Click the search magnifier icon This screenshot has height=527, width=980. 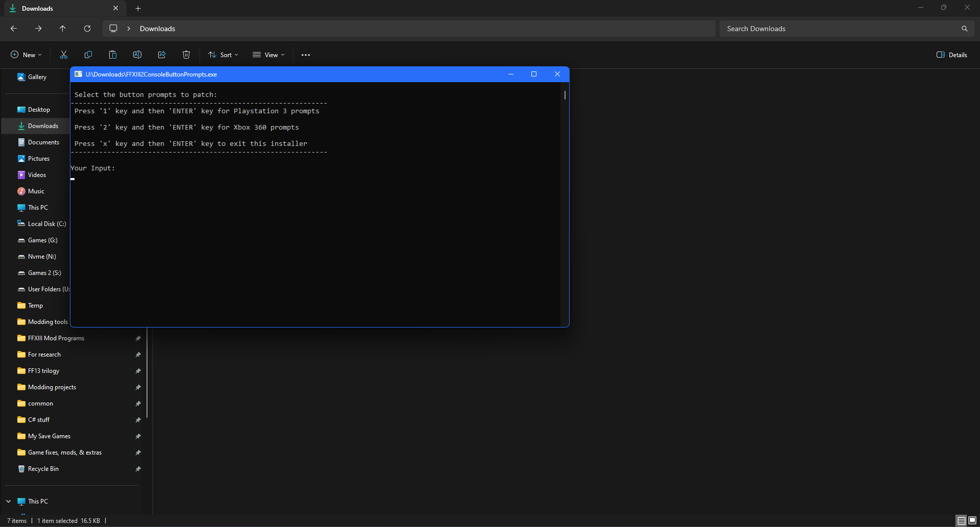(964, 29)
